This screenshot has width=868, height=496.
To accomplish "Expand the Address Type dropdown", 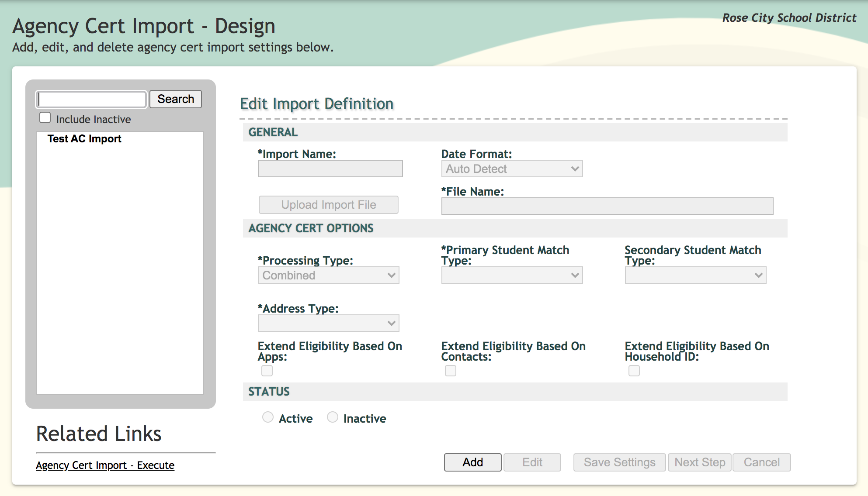I will click(328, 324).
